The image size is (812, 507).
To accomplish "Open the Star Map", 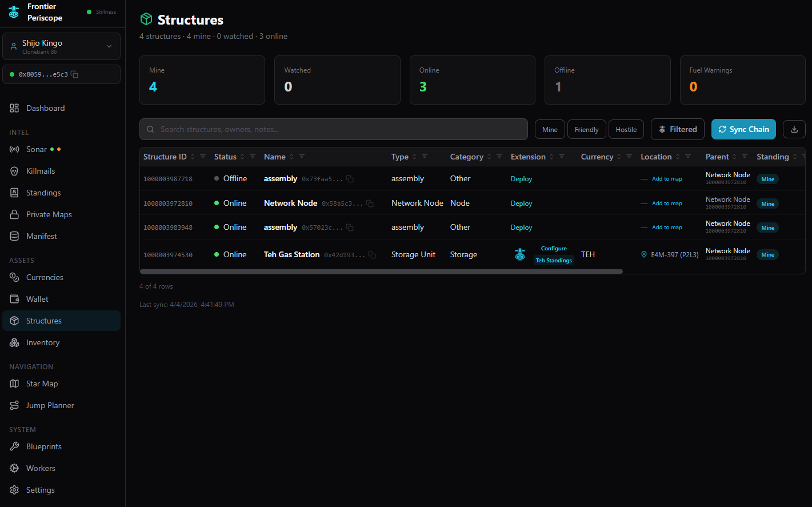I will [61, 384].
